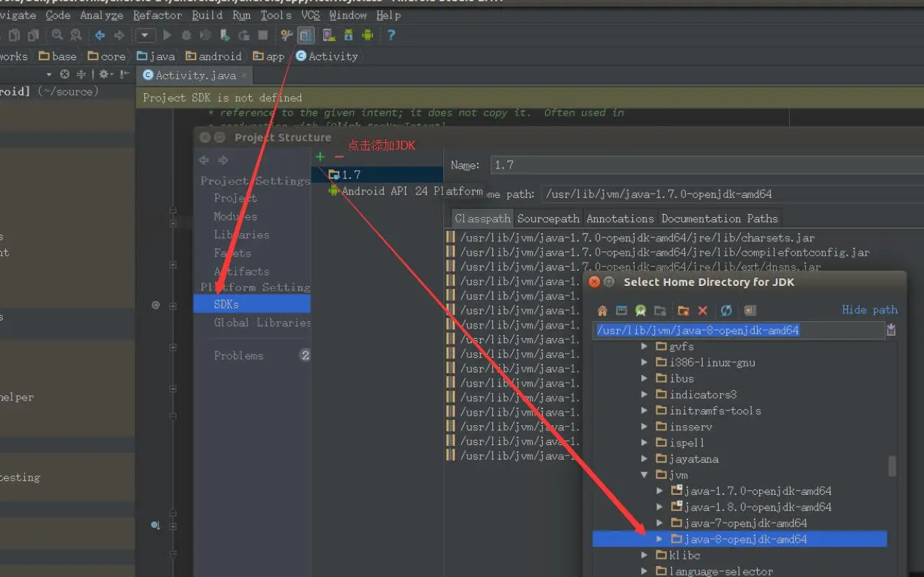This screenshot has width=924, height=577.
Task: Click the New Folder icon in file chooser
Action: pyautogui.click(x=684, y=310)
